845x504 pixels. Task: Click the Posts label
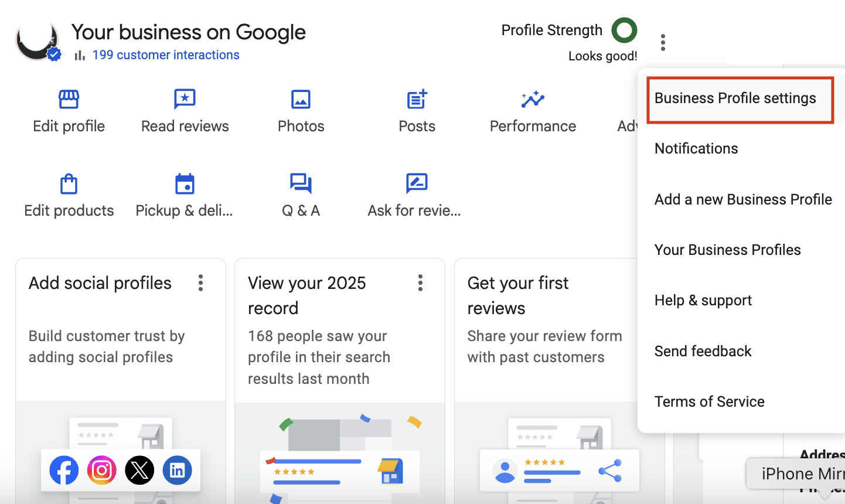pos(417,126)
